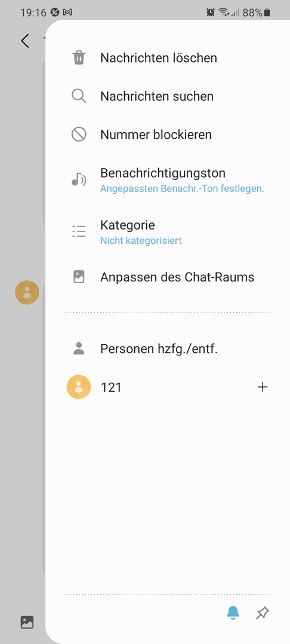Select Nachrichten suchen
The width and height of the screenshot is (290, 644).
[166, 96]
